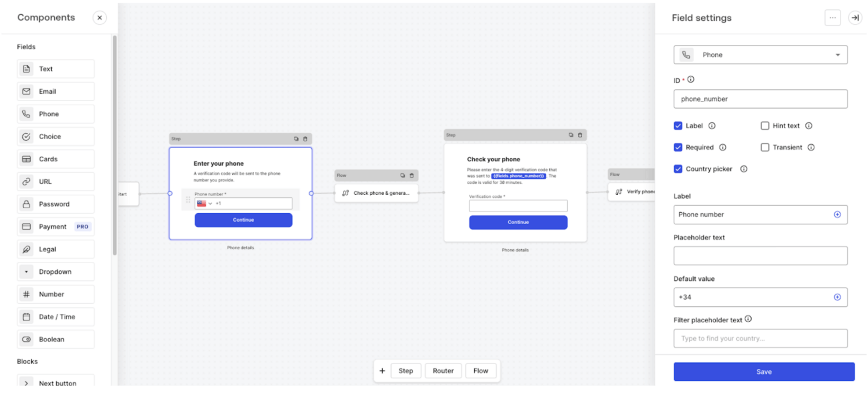Delete the Enter your phone step

(305, 139)
